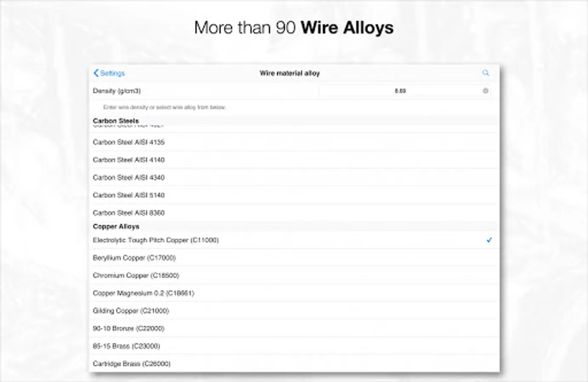This screenshot has width=588, height=382.
Task: Open search using the magnifier icon
Action: [486, 73]
